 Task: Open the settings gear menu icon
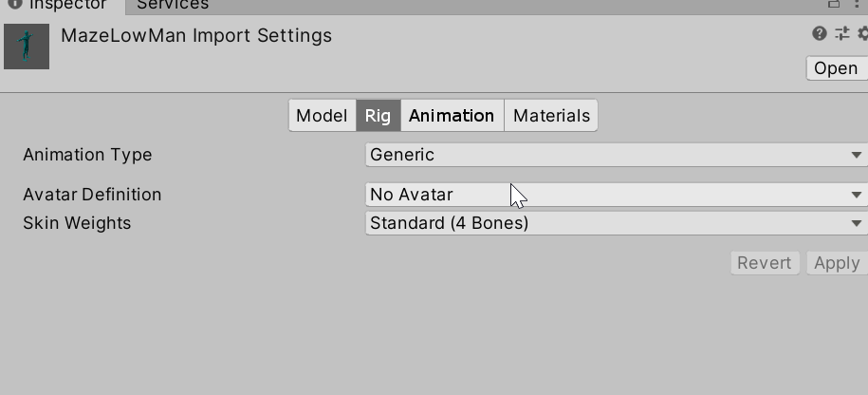tap(862, 34)
